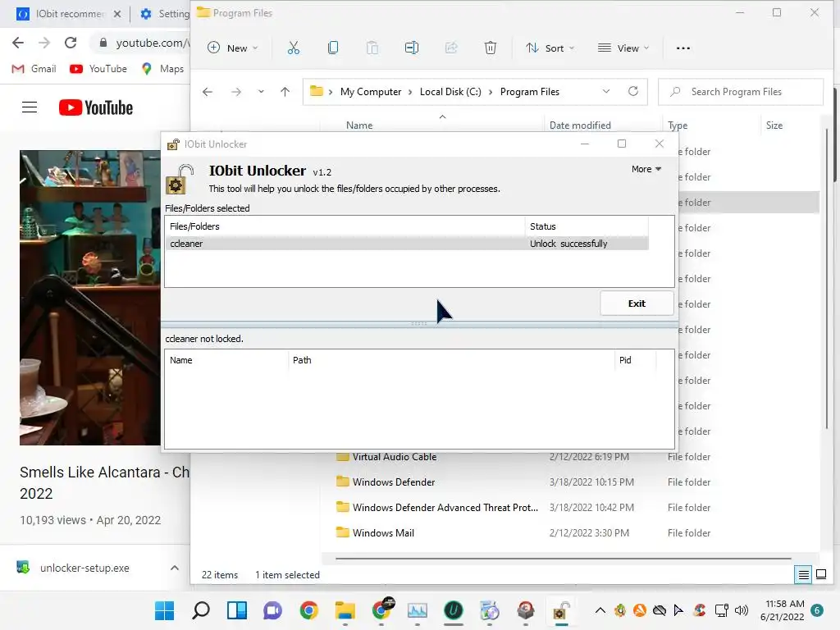This screenshot has height=630, width=840.
Task: Click the Name column header in Unlocker lower list
Action: (226, 361)
